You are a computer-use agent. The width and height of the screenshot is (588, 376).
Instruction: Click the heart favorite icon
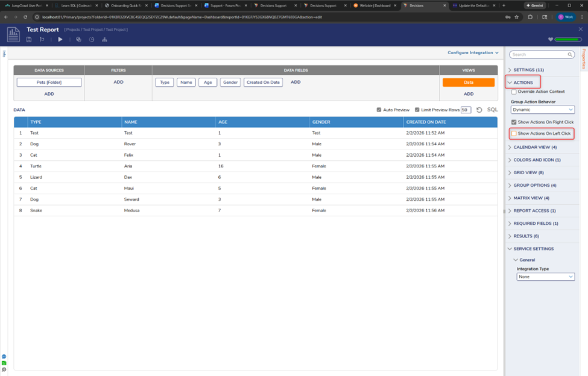[x=550, y=40]
